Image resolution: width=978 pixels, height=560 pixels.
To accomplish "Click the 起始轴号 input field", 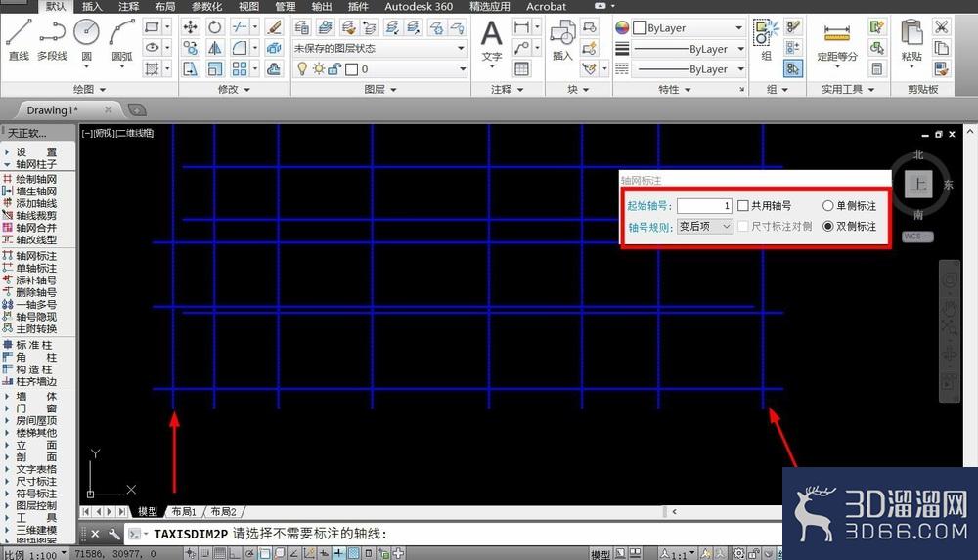I will [x=704, y=206].
